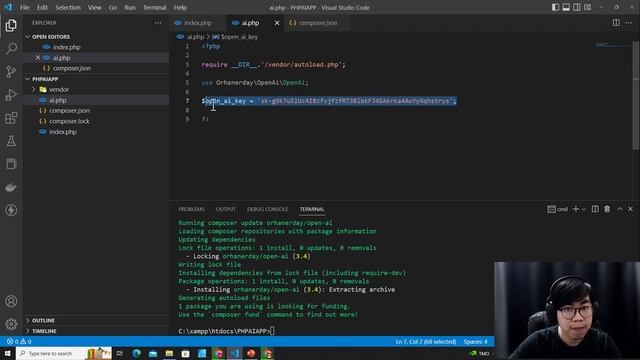This screenshot has height=360, width=640.
Task: Open the View menu
Action: 95,7
